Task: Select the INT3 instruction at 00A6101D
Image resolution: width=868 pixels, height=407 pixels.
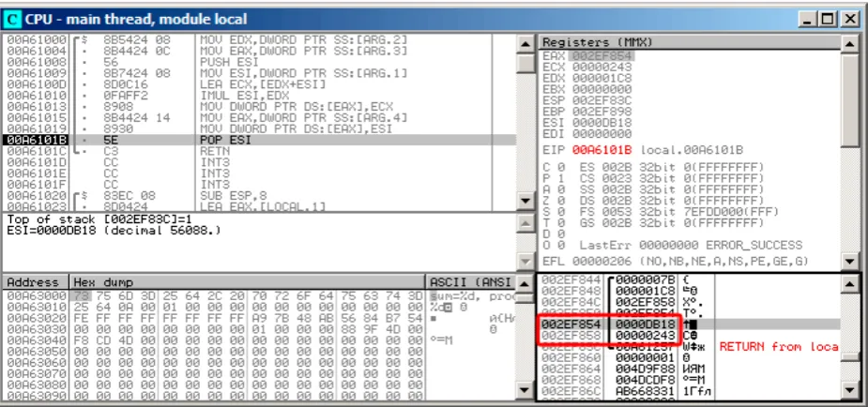Action: 260,162
